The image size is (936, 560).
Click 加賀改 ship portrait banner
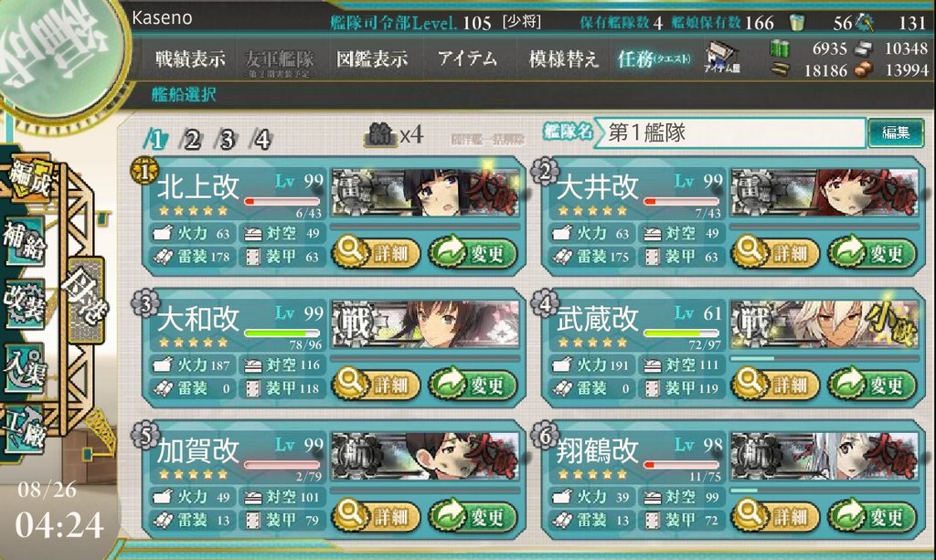(x=425, y=456)
